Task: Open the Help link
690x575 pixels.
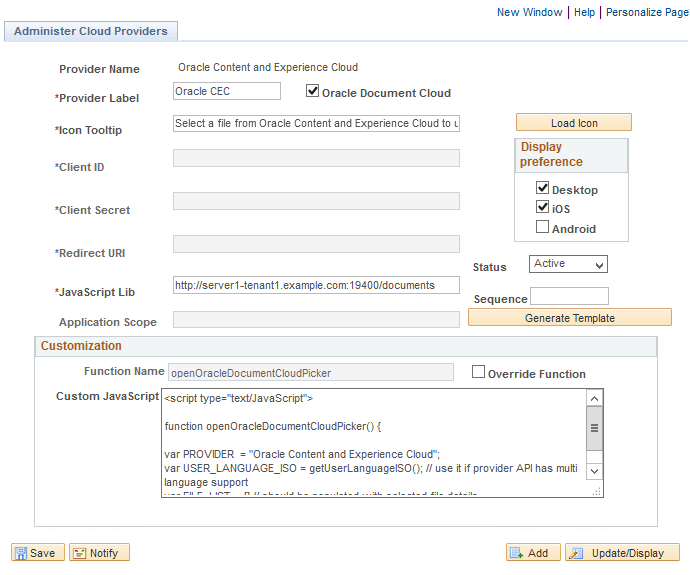Action: [584, 12]
